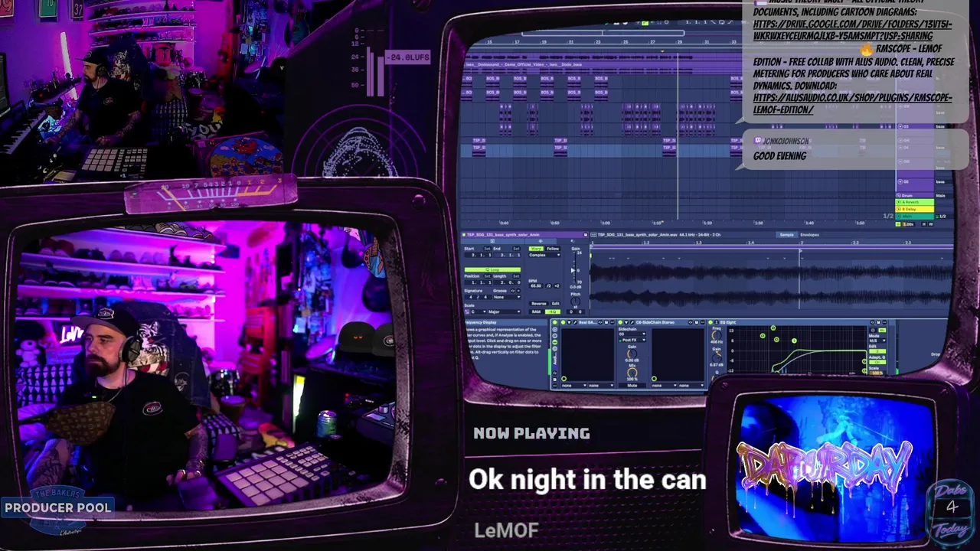Viewport: 980px width, 551px height.
Task: Click the SideChain Mix knob
Action: click(632, 373)
